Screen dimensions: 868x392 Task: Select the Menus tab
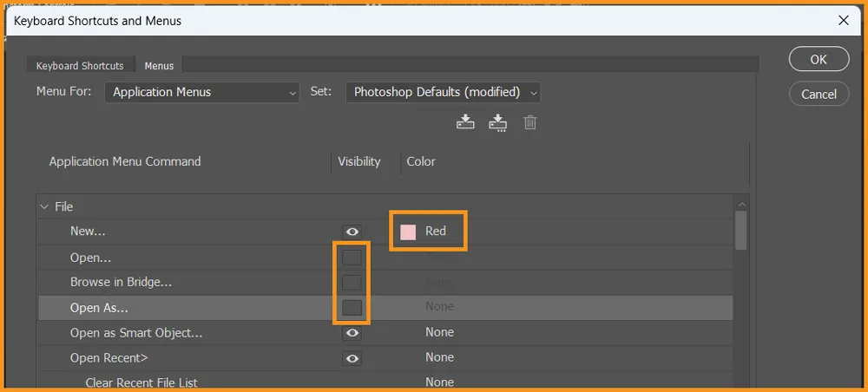(159, 66)
